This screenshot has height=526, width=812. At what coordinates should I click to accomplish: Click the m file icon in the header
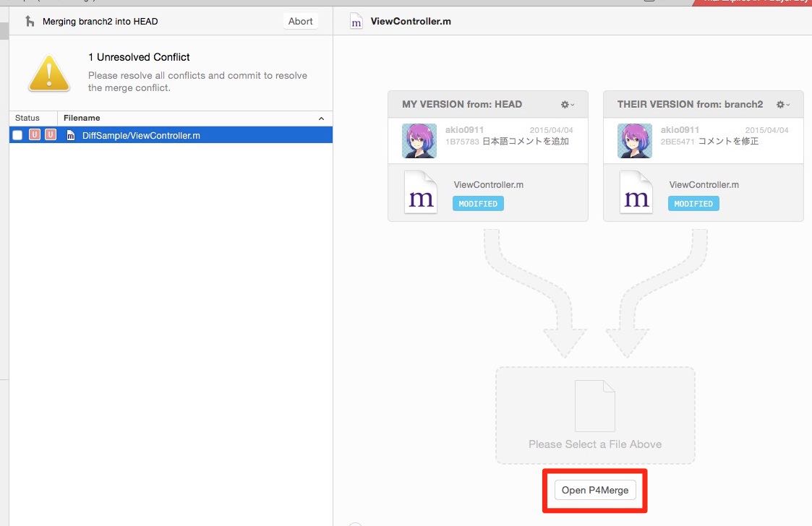tap(356, 22)
